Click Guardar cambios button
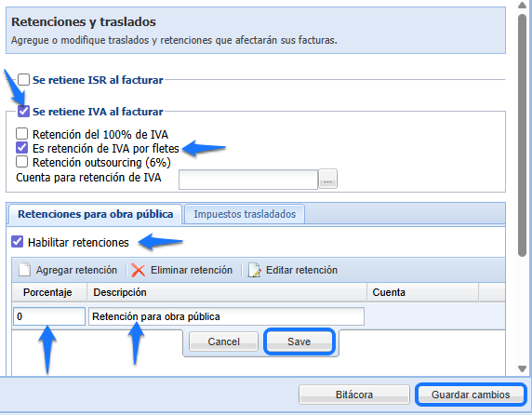 (471, 395)
